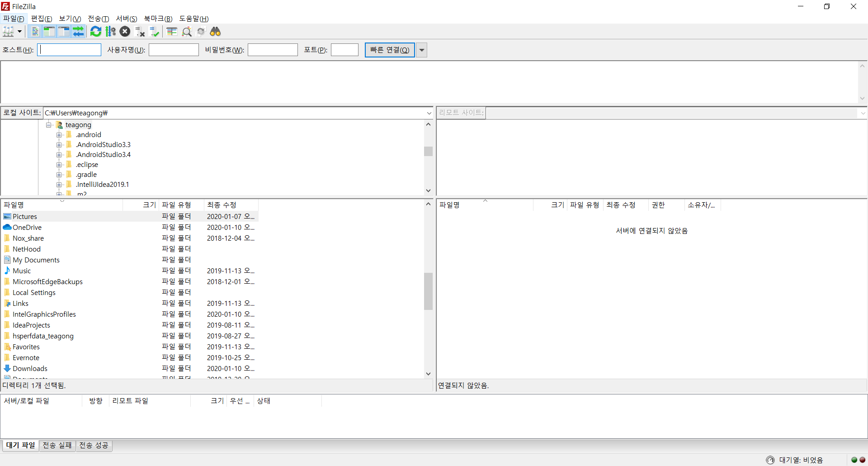
Task: Click queue status icon in status bar
Action: coord(770,460)
